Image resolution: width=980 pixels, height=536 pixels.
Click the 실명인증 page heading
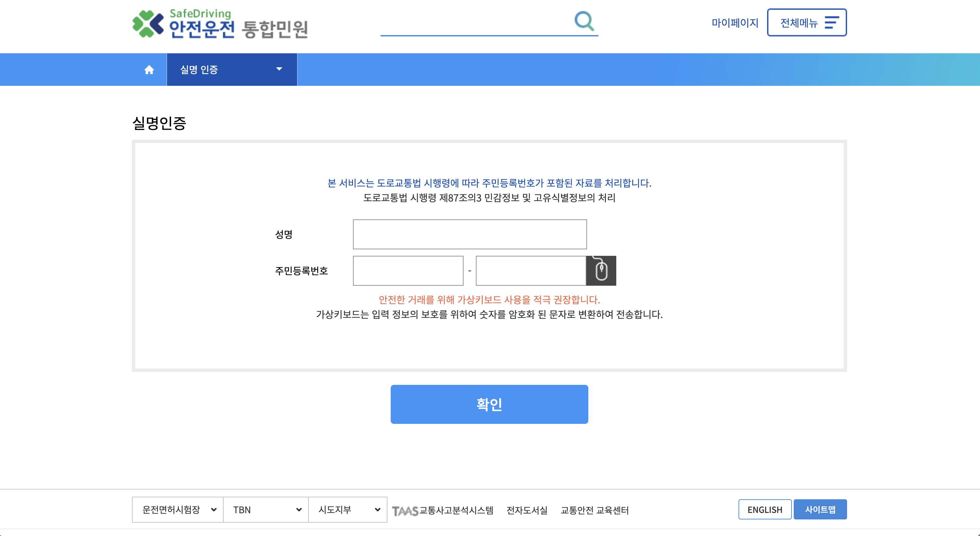pyautogui.click(x=159, y=123)
